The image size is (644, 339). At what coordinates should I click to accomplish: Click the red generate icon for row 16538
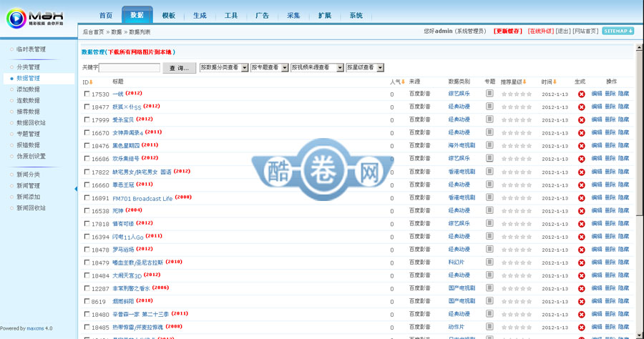(581, 210)
